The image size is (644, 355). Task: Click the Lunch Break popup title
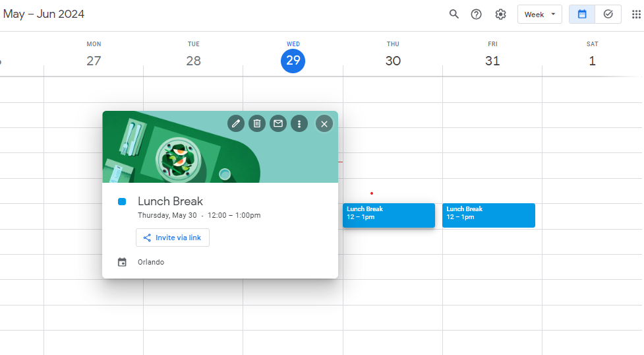[171, 201]
